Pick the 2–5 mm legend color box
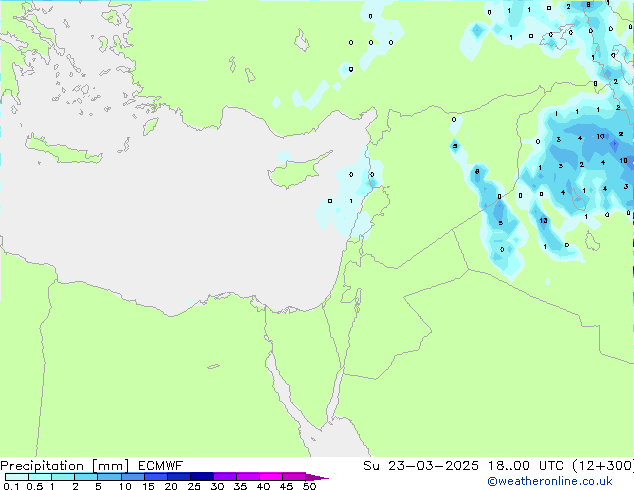The height and width of the screenshot is (490, 634). point(86,477)
